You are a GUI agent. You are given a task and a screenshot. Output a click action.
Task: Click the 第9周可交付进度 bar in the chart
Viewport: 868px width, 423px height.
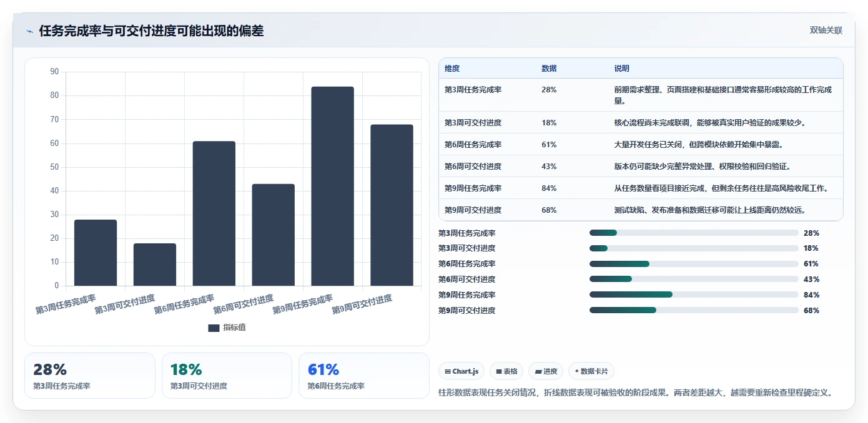pyautogui.click(x=392, y=205)
